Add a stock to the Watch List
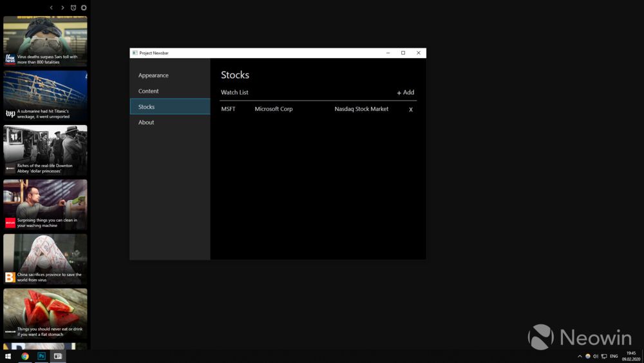644x363 pixels. coord(405,92)
